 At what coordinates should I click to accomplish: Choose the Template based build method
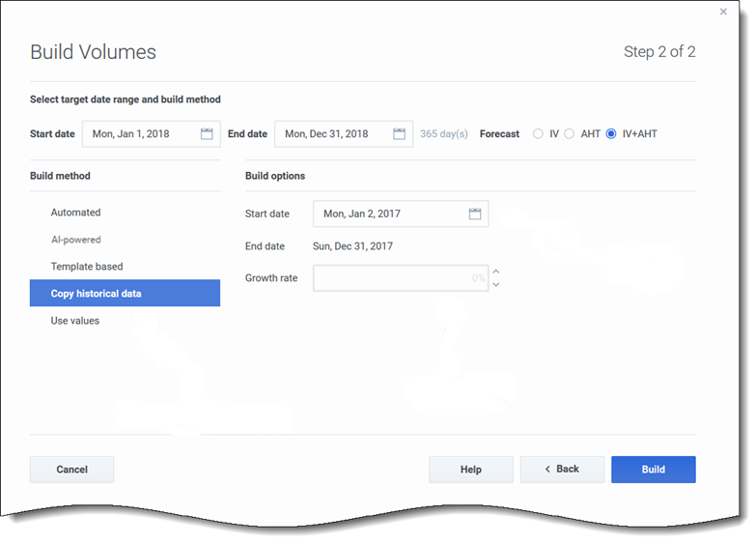pyautogui.click(x=87, y=267)
